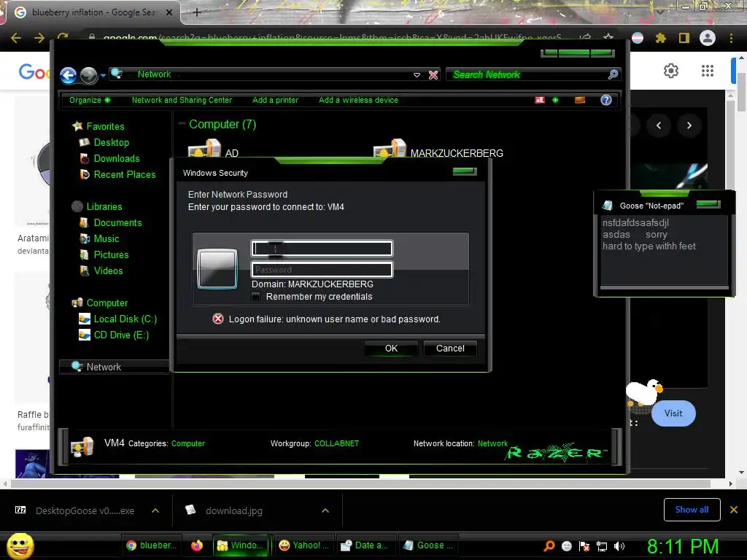Go back in the Network explorer window
Screen dimensions: 747x560
coord(68,75)
